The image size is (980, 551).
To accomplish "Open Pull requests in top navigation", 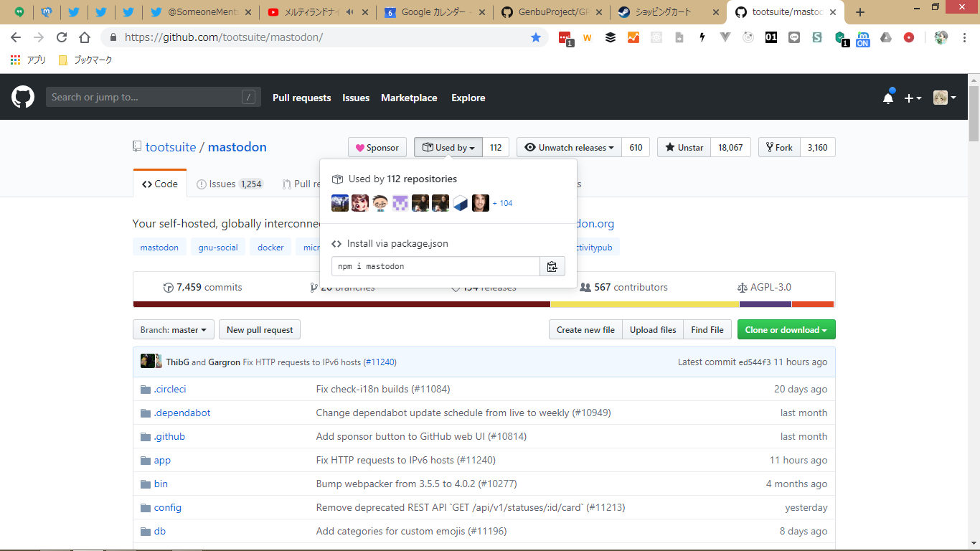I will pos(301,98).
